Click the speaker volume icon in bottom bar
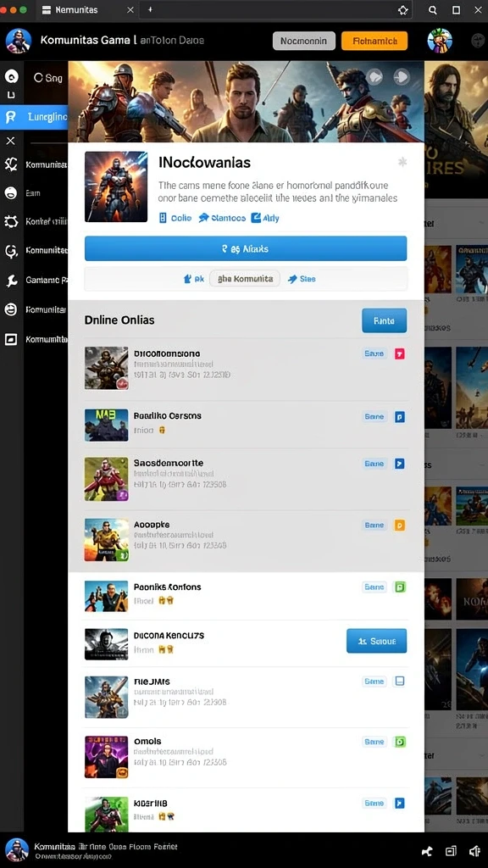 (x=474, y=851)
